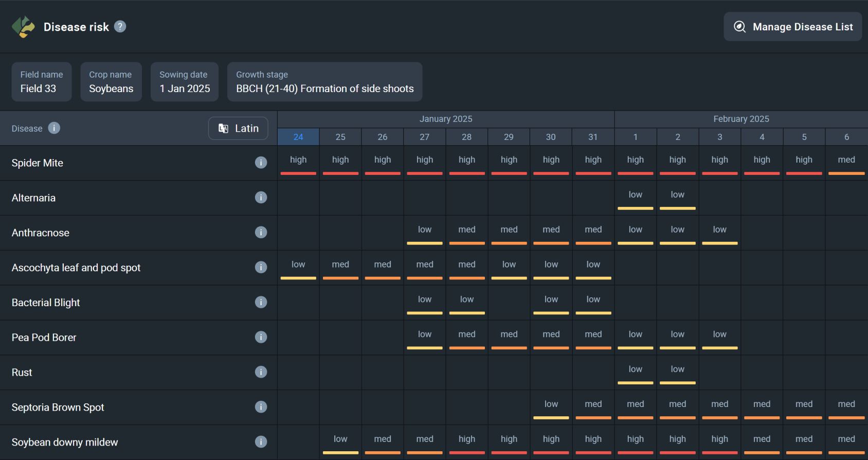The height and width of the screenshot is (460, 868).
Task: Click info icon for Bacterial Blight
Action: [x=261, y=302]
